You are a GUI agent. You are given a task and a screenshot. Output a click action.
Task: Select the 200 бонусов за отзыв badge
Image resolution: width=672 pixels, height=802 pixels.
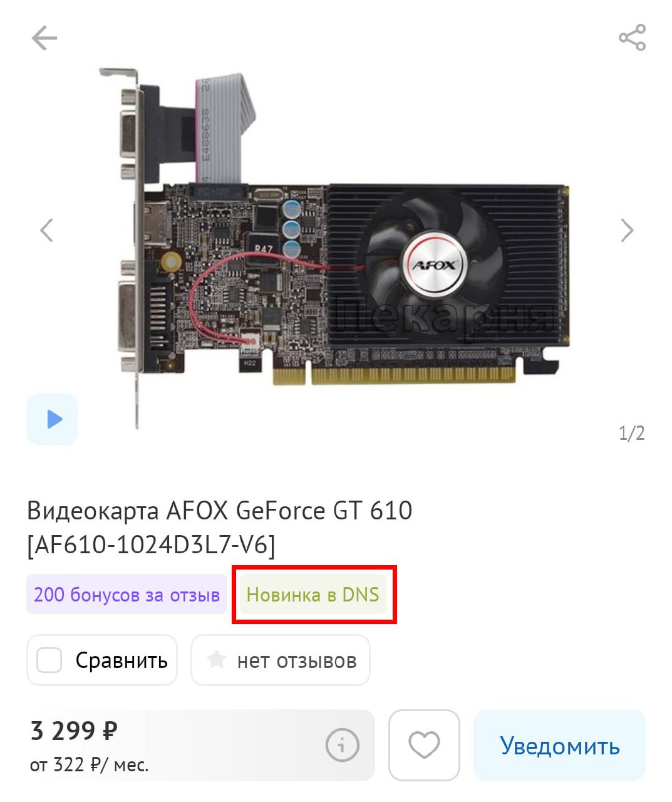click(x=127, y=594)
